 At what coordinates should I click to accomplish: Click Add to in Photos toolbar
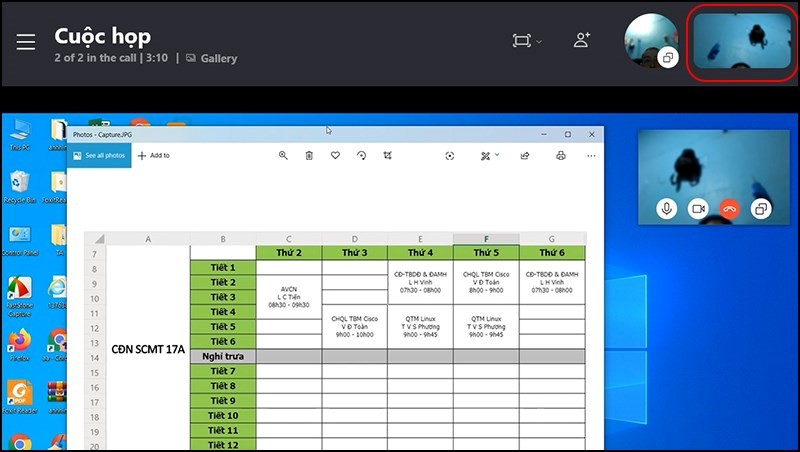154,156
